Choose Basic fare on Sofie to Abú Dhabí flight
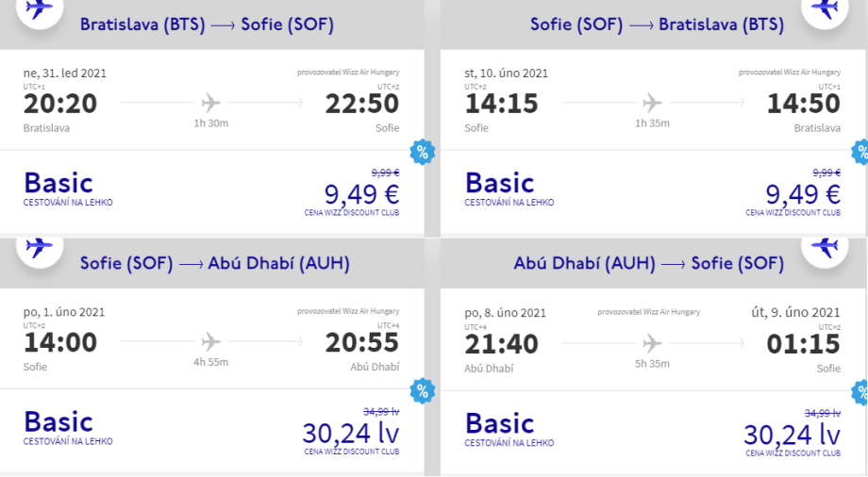 coord(58,421)
